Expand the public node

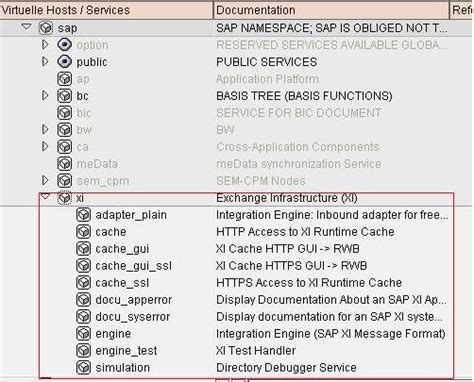45,61
